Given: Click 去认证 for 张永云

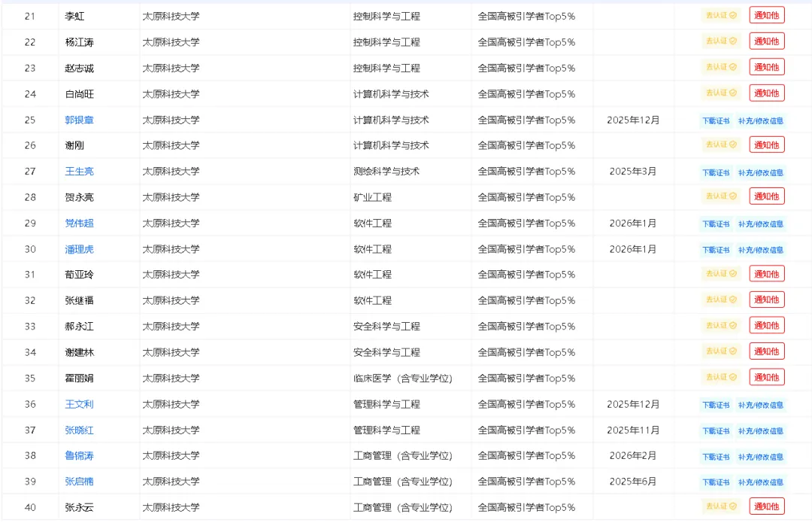Looking at the screenshot, I should coord(721,506).
